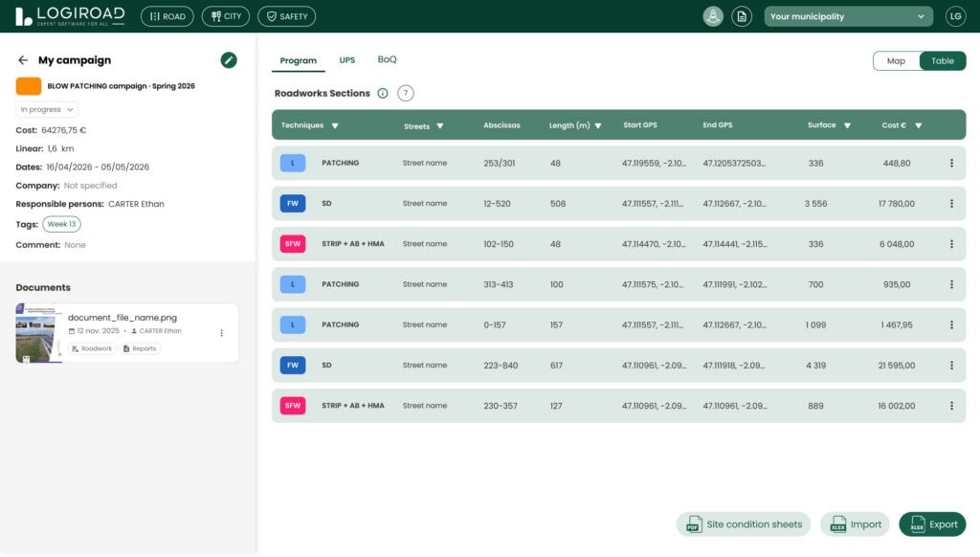Click the FW badge on the 12-520 row

[293, 204]
